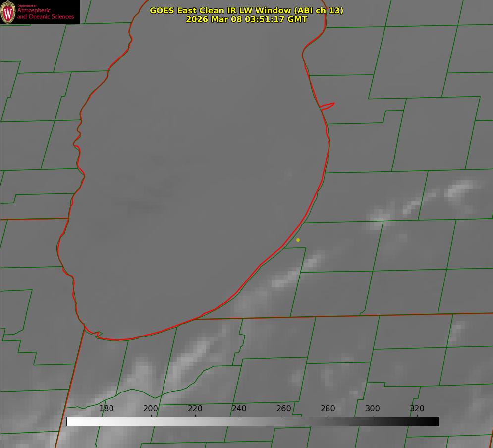This screenshot has height=448, width=493.
Task: Click the 240 colorbar label
Action: pos(239,409)
